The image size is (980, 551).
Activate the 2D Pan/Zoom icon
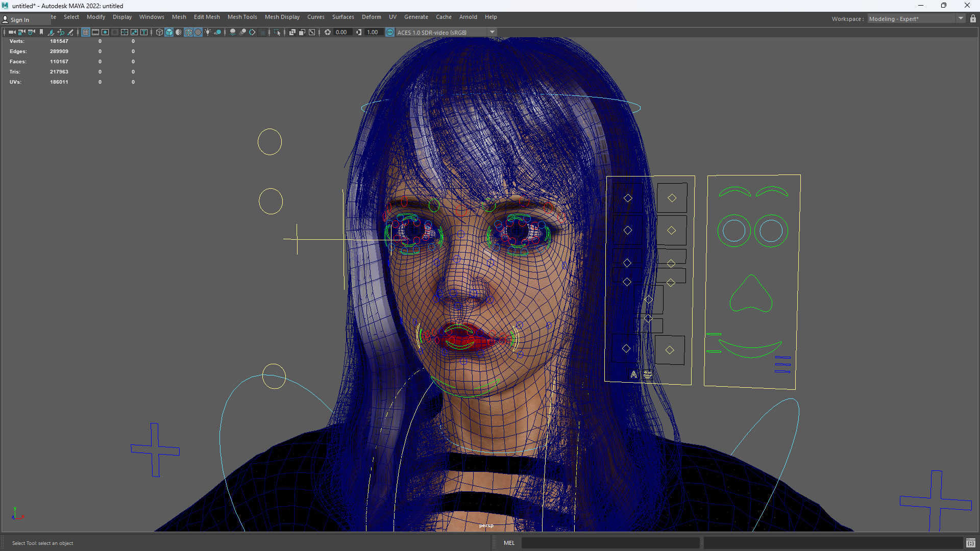tap(61, 32)
